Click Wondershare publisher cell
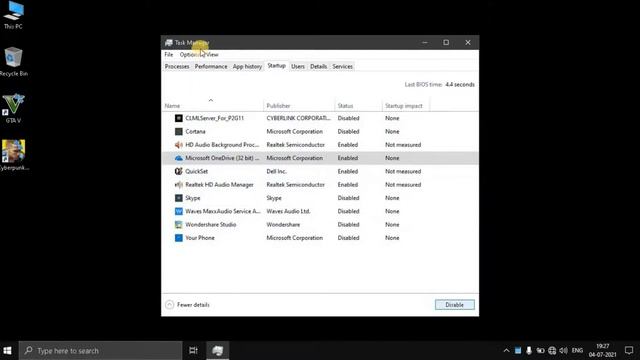Viewport: 640px width, 360px height. (283, 224)
